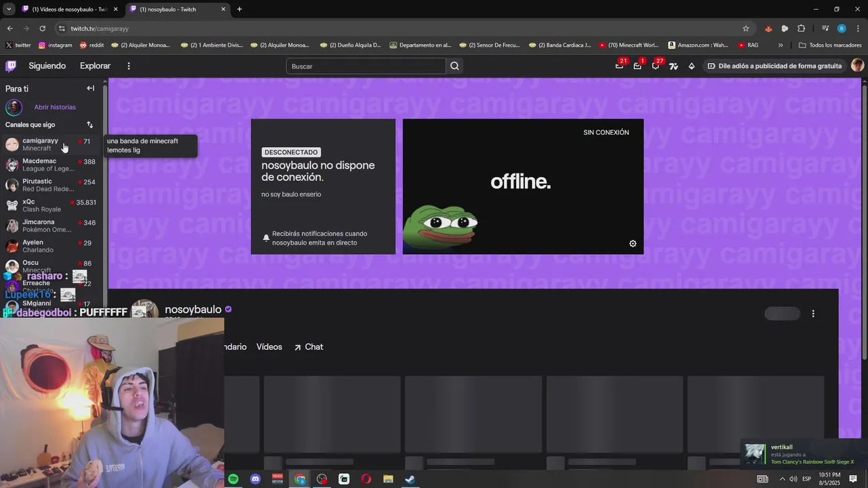Image resolution: width=868 pixels, height=488 pixels.
Task: Open notifications icon with 27 badge
Action: coord(655,66)
